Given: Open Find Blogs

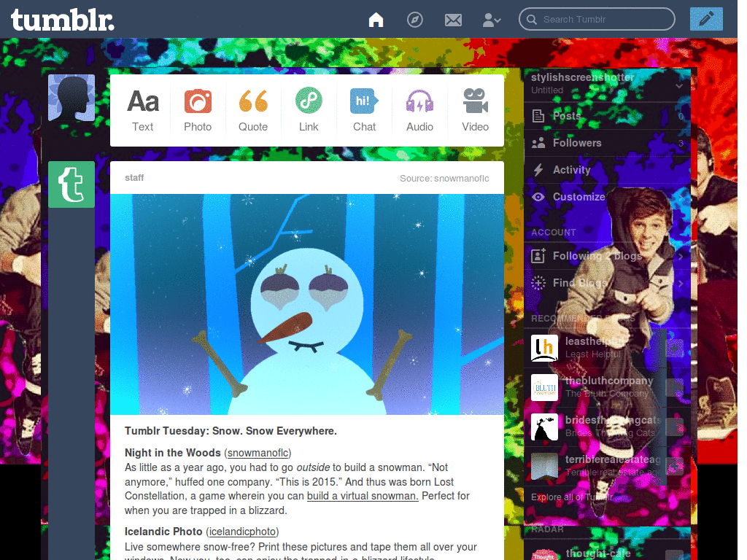Looking at the screenshot, I should (607, 284).
